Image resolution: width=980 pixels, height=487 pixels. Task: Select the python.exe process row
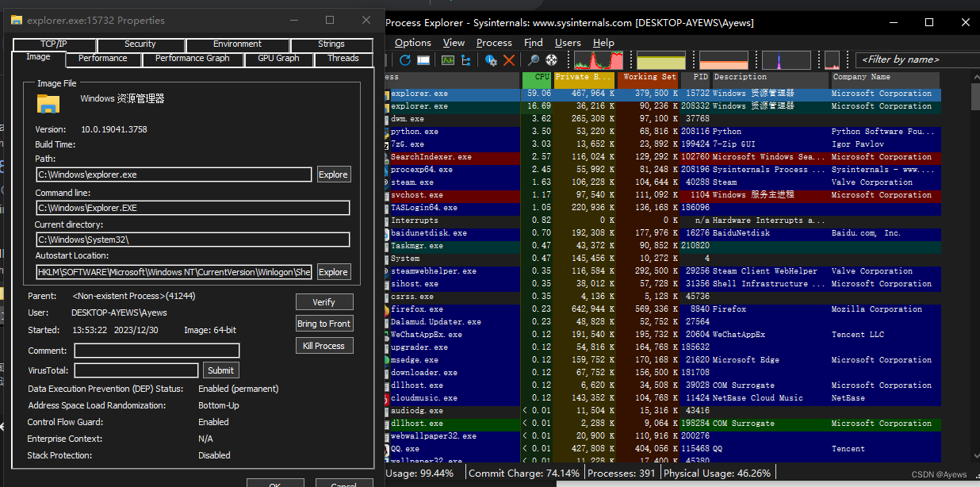[x=662, y=132]
